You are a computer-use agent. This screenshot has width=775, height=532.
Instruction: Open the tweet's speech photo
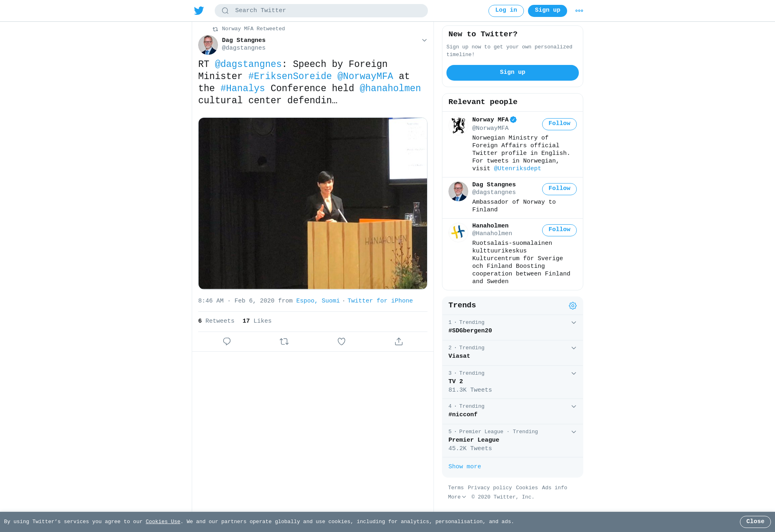tap(313, 203)
